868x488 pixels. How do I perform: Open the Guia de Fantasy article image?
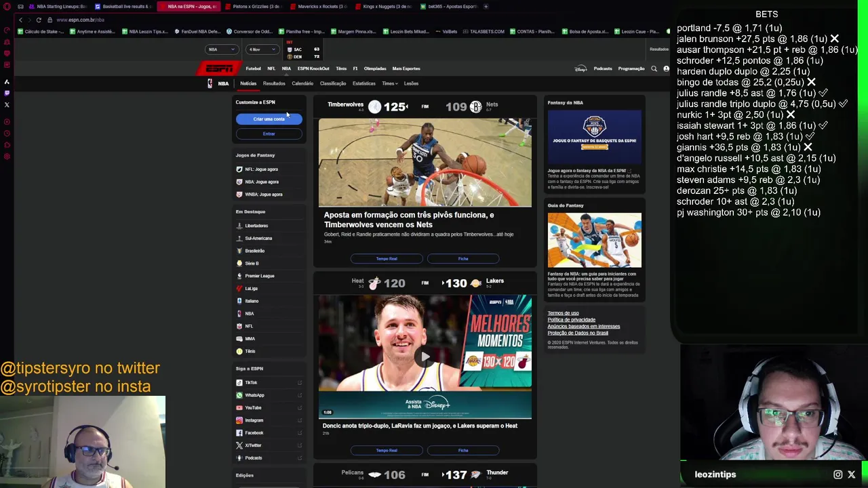[595, 241]
